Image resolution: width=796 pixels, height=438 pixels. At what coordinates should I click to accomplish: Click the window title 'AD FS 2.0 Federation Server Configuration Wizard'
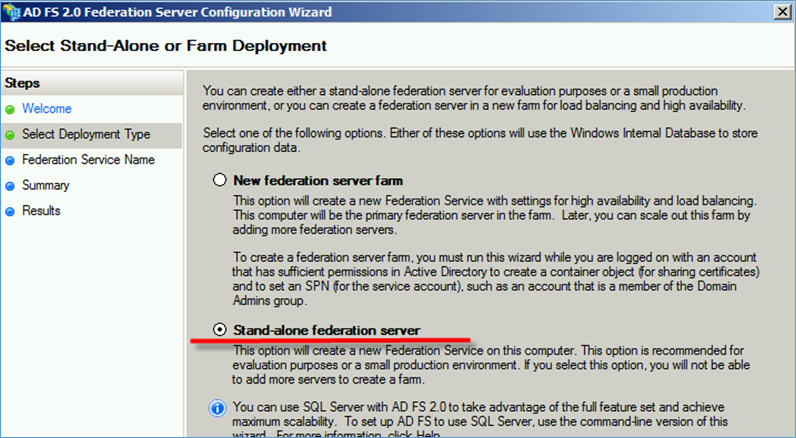click(x=178, y=12)
